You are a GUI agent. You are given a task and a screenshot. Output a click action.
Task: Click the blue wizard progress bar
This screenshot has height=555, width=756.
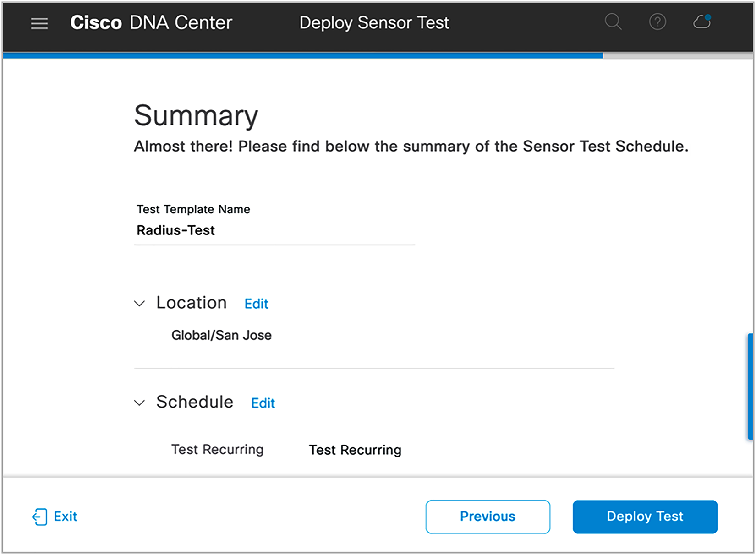point(302,55)
